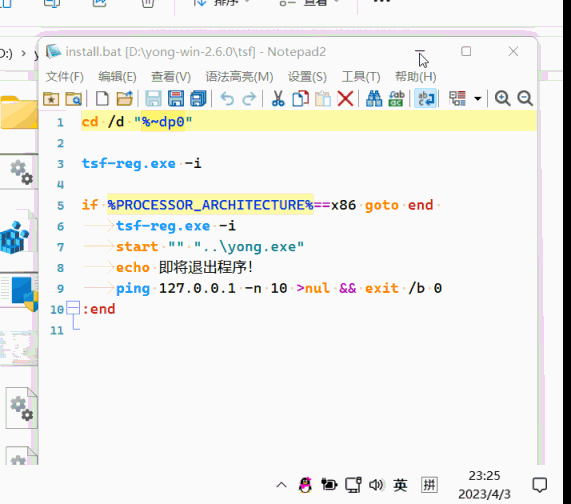The height and width of the screenshot is (504, 571).
Task: Open Find with the binoculars icon
Action: [374, 99]
